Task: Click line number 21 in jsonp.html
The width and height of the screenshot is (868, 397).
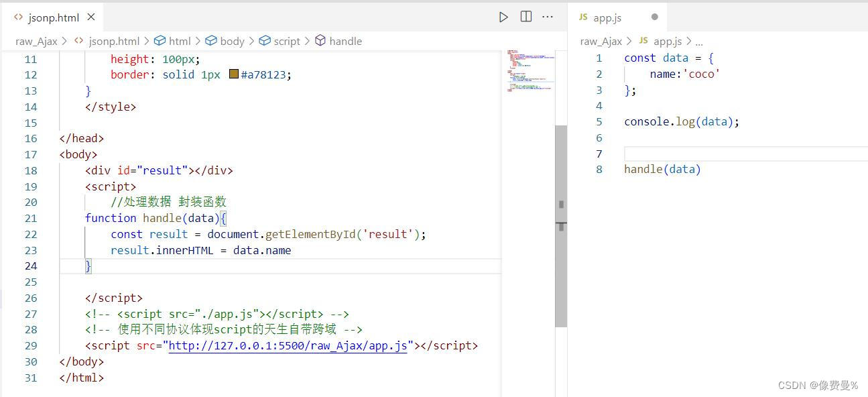Action: coord(31,218)
